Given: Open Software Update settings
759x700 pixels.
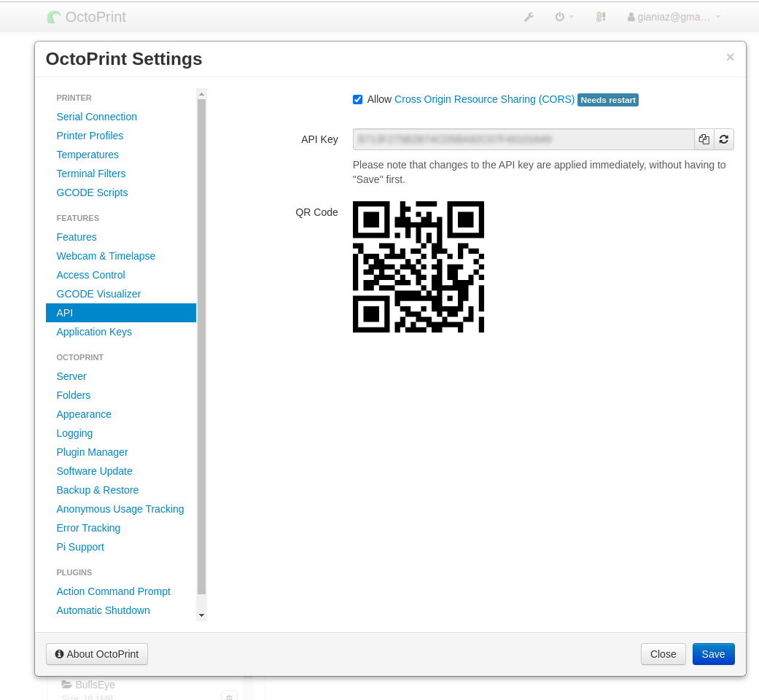Looking at the screenshot, I should pyautogui.click(x=94, y=471).
